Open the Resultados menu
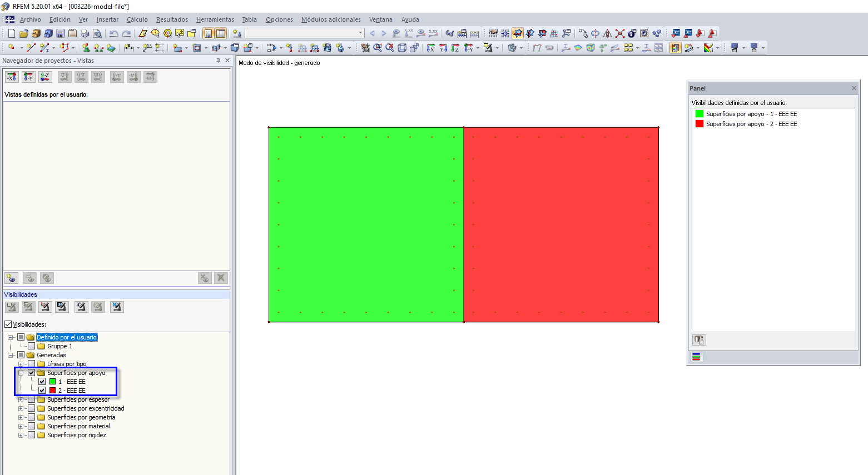Image resolution: width=868 pixels, height=475 pixels. tap(172, 19)
